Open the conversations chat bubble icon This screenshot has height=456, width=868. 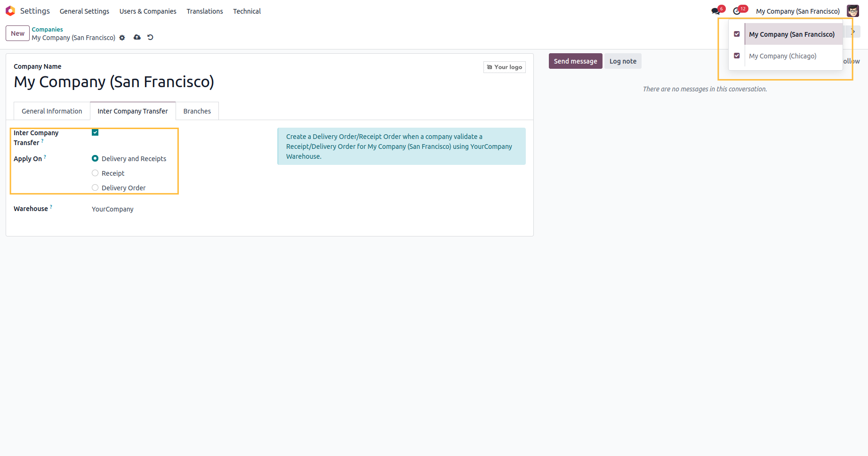[716, 11]
